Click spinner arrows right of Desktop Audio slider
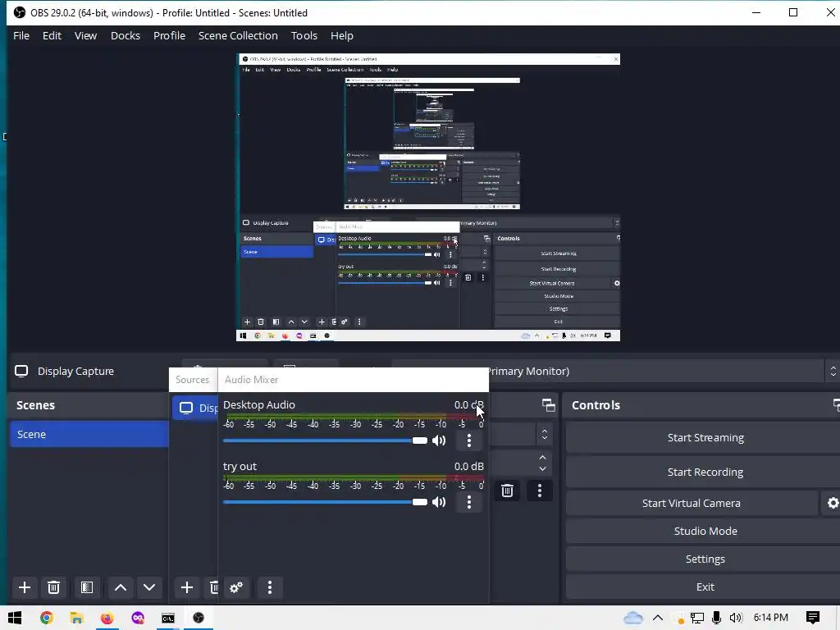840x630 pixels. click(x=545, y=434)
